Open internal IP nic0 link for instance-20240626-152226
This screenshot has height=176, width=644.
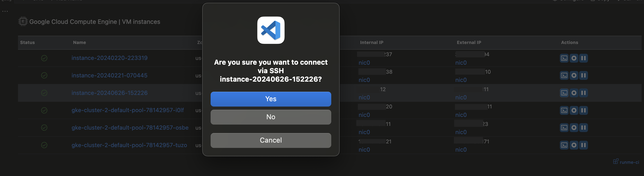364,98
